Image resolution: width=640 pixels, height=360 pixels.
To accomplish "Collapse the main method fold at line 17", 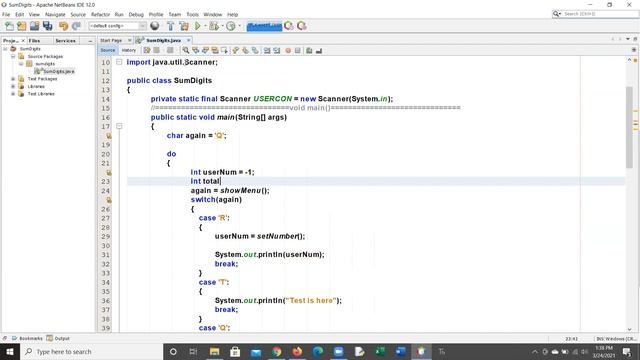I will coord(119,126).
